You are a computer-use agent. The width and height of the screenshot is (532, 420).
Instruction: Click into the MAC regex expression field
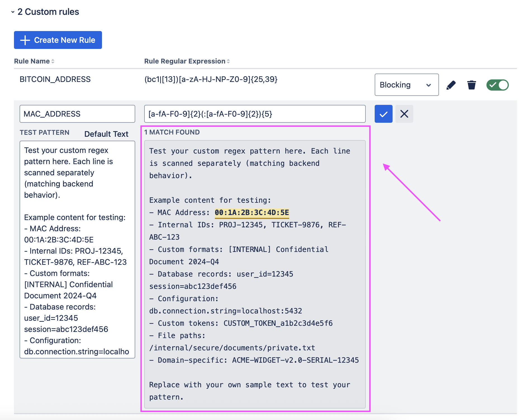click(x=255, y=114)
